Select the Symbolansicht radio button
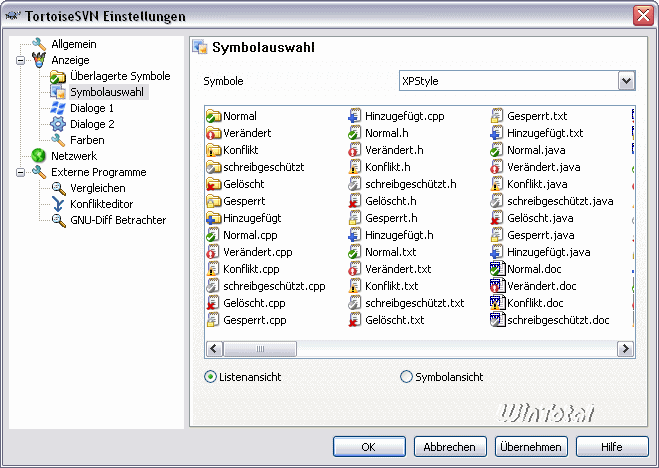 (x=406, y=377)
